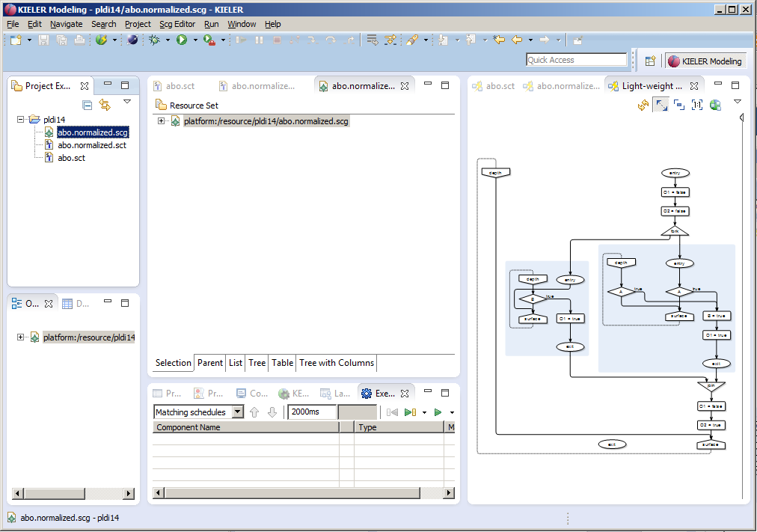Click the yellow Back navigation arrow

pyautogui.click(x=517, y=40)
